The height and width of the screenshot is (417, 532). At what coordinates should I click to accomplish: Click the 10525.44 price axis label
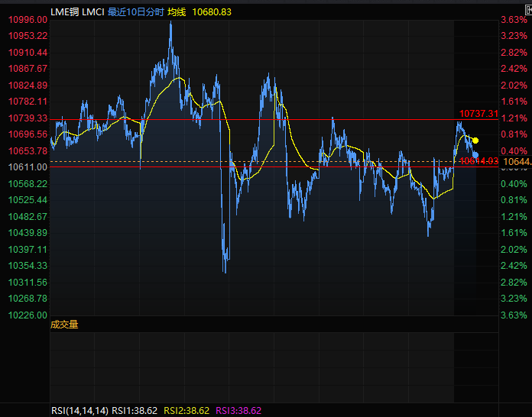pos(28,199)
